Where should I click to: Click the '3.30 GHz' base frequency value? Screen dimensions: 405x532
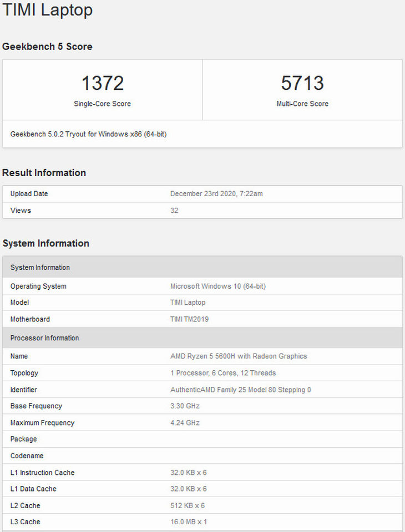185,406
